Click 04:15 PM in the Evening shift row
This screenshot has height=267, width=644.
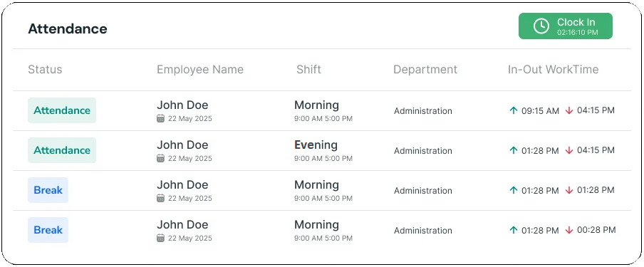coord(596,150)
